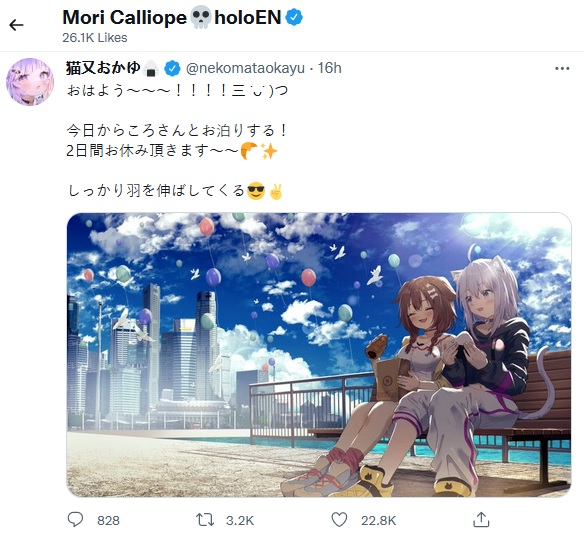
Task: Retweet using the arrows icon
Action: pos(205,520)
